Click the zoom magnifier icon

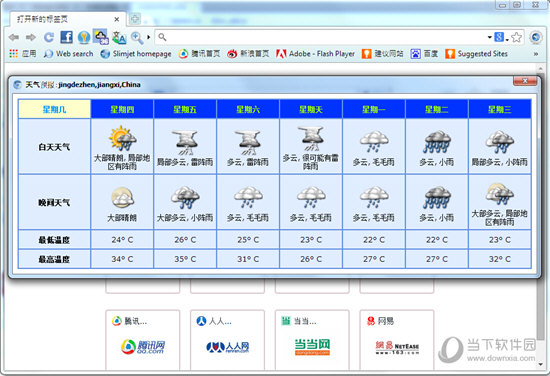click(137, 38)
